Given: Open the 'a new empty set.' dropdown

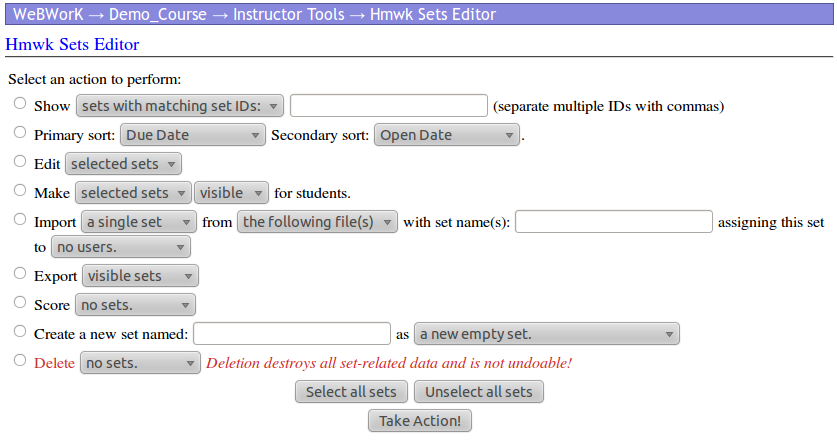Looking at the screenshot, I should pos(547,334).
